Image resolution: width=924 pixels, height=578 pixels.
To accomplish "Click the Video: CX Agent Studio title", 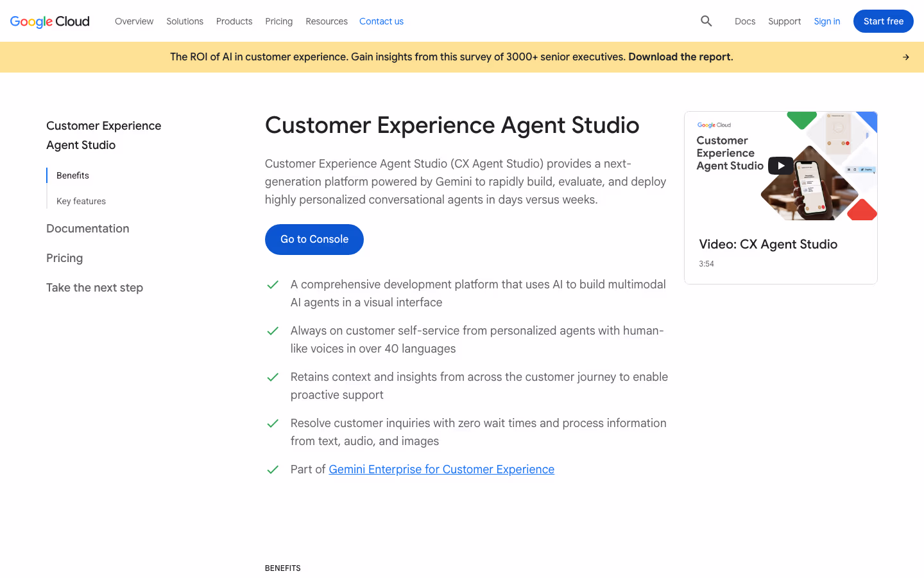I will [768, 244].
